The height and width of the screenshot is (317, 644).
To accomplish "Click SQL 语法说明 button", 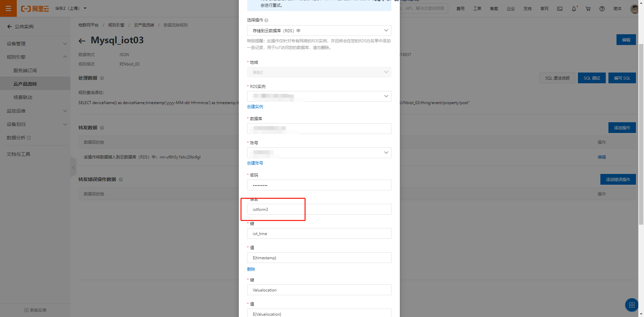I will pos(557,78).
